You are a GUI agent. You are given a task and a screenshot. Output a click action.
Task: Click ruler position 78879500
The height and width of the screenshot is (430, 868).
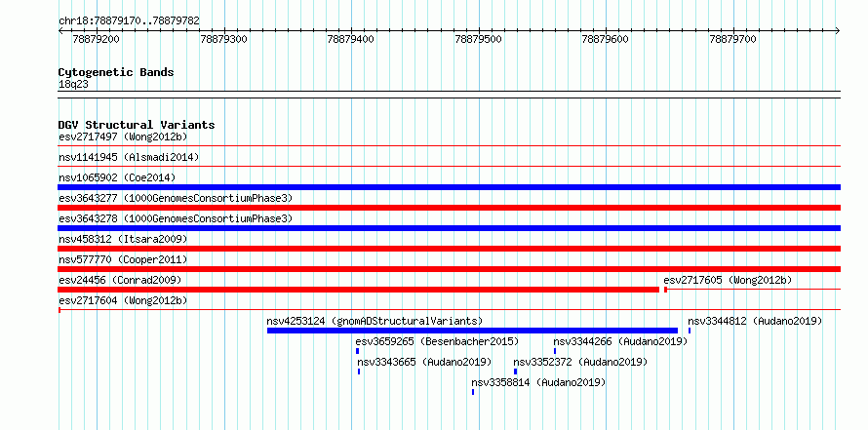(x=478, y=39)
